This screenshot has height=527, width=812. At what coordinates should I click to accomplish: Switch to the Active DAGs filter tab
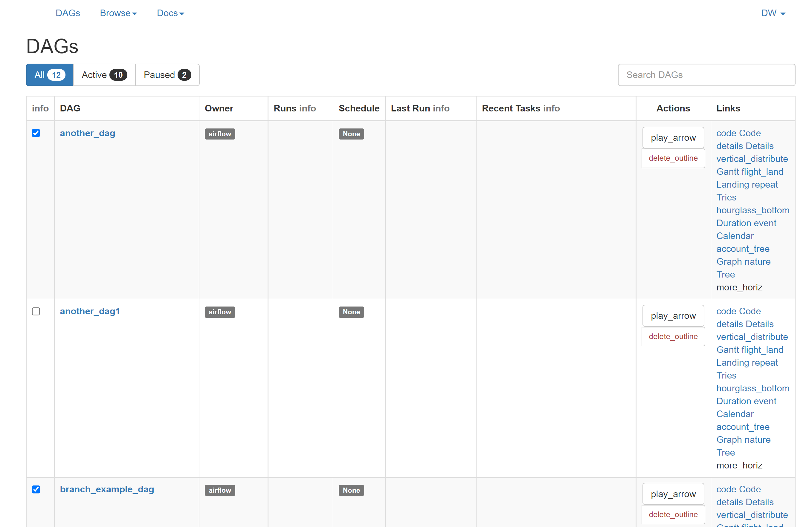[x=104, y=75]
